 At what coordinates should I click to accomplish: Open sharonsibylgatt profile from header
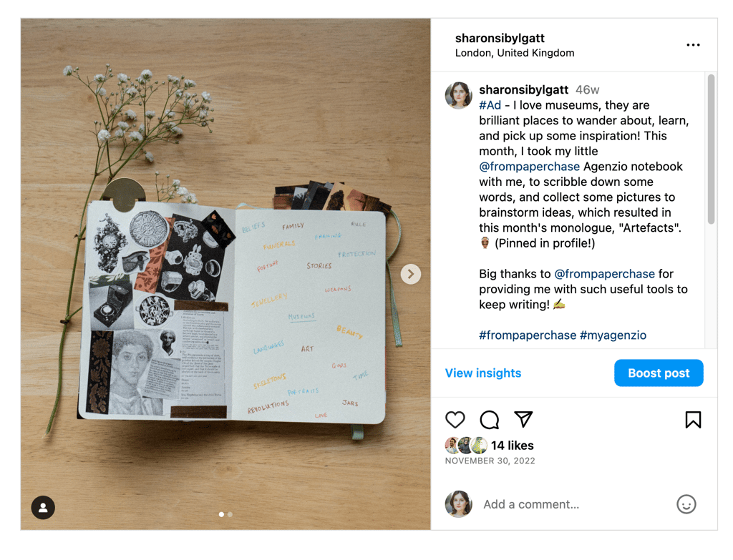[x=500, y=39]
